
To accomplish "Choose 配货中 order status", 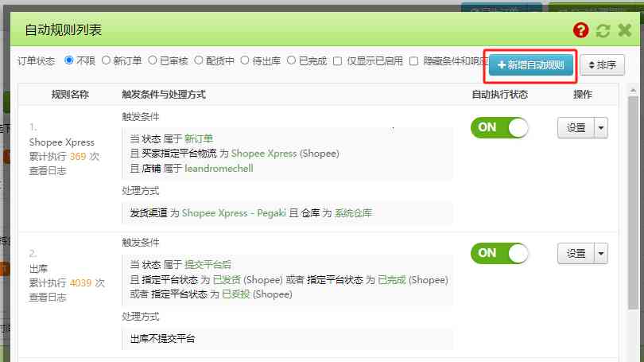I will (x=199, y=60).
